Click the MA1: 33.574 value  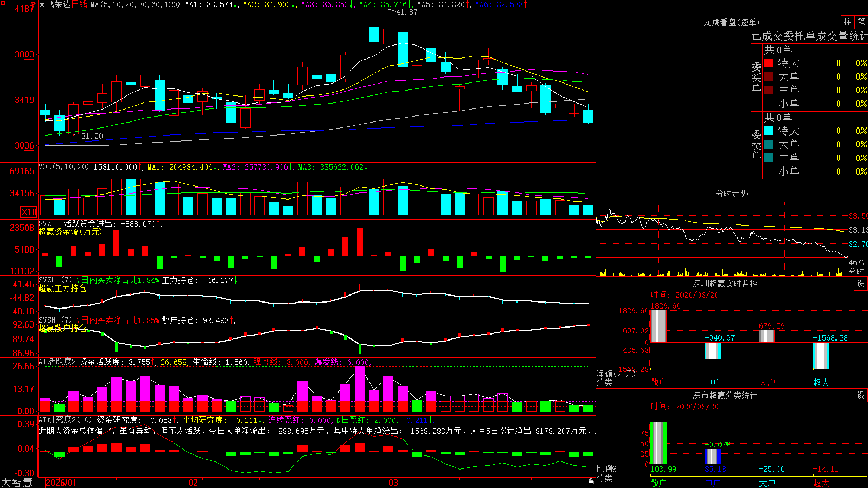pyautogui.click(x=210, y=4)
